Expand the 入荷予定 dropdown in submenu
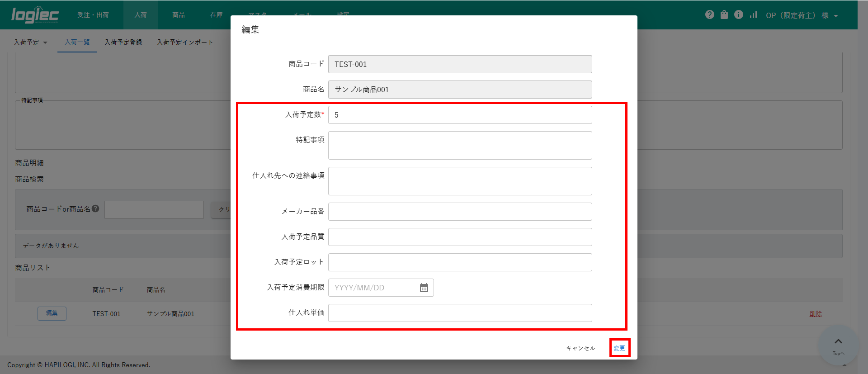This screenshot has width=868, height=374. (x=30, y=42)
